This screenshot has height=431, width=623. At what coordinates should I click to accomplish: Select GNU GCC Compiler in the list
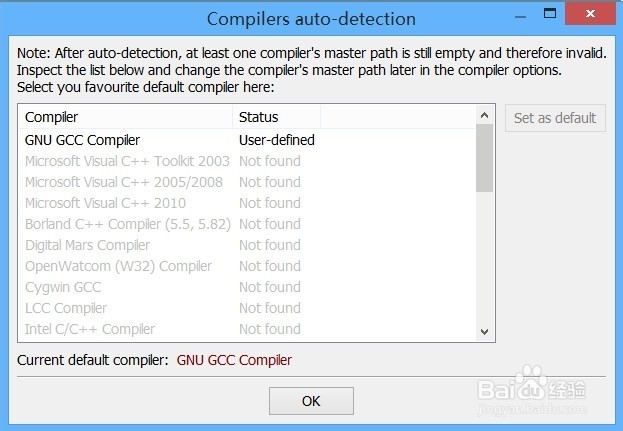coord(247,140)
